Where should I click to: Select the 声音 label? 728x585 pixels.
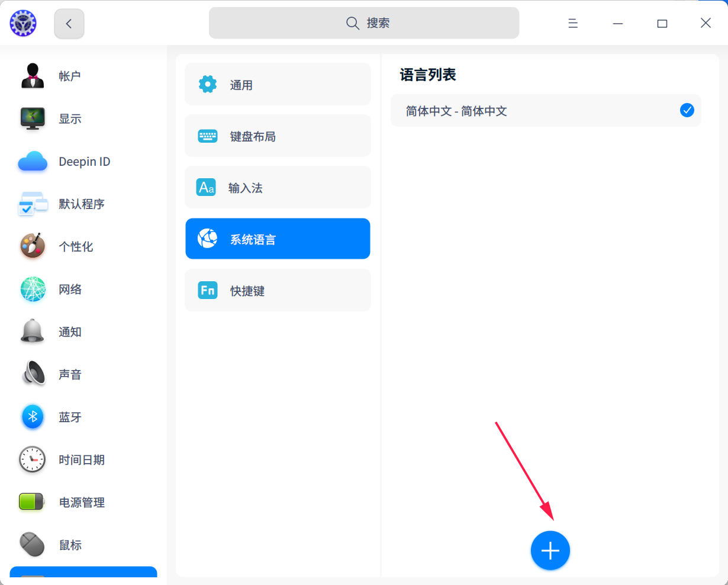click(x=70, y=374)
